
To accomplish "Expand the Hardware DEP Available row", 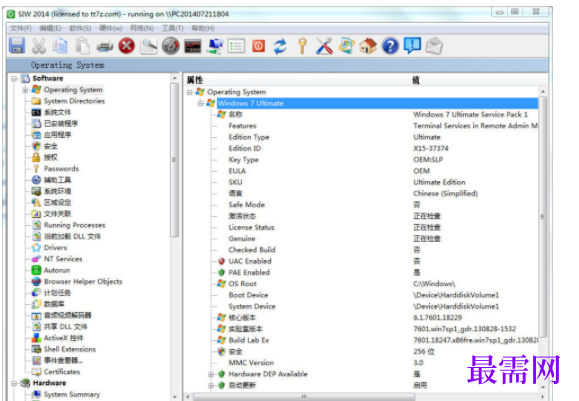I will [x=211, y=374].
